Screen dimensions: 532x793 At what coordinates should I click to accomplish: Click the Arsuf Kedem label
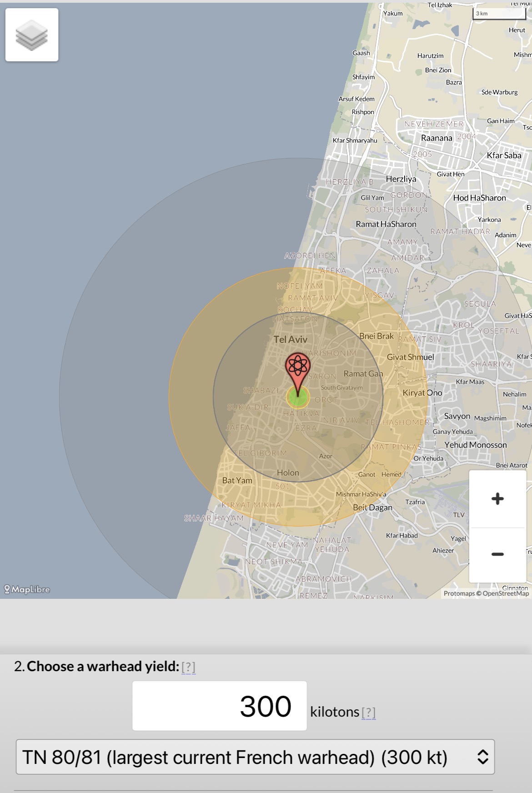tap(356, 99)
